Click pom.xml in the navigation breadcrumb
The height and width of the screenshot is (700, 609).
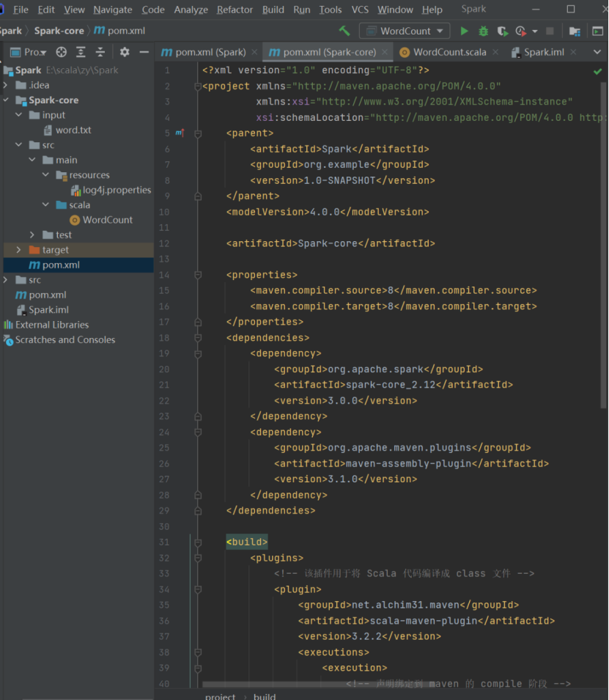119,31
